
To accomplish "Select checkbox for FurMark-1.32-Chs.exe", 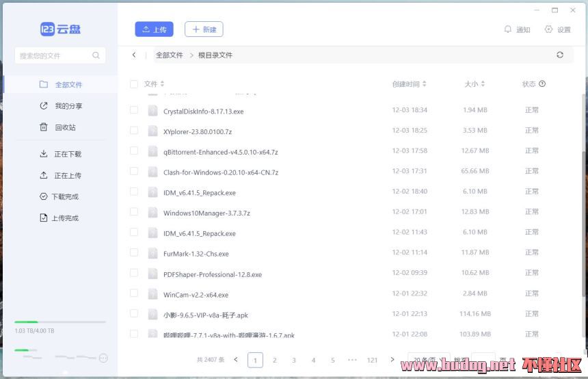I will [x=134, y=253].
